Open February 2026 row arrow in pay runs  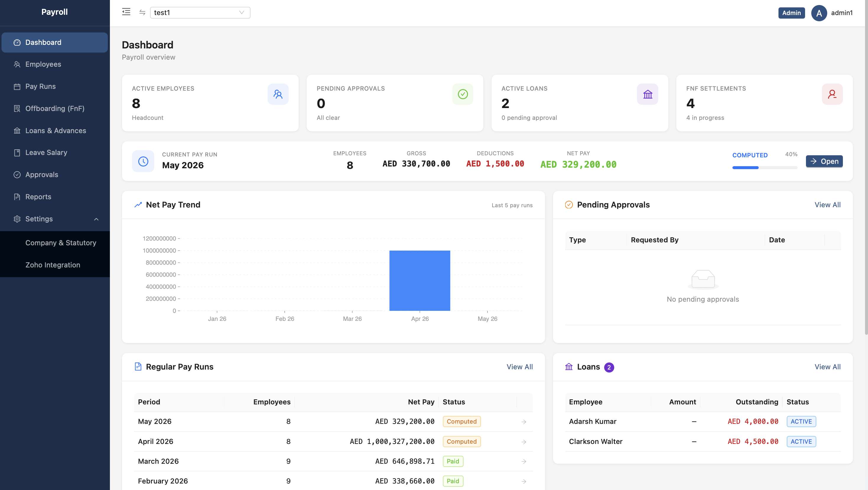[524, 481]
